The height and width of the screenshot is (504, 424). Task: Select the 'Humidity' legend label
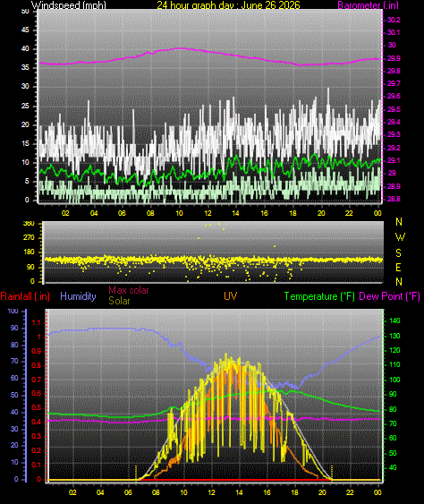[78, 296]
